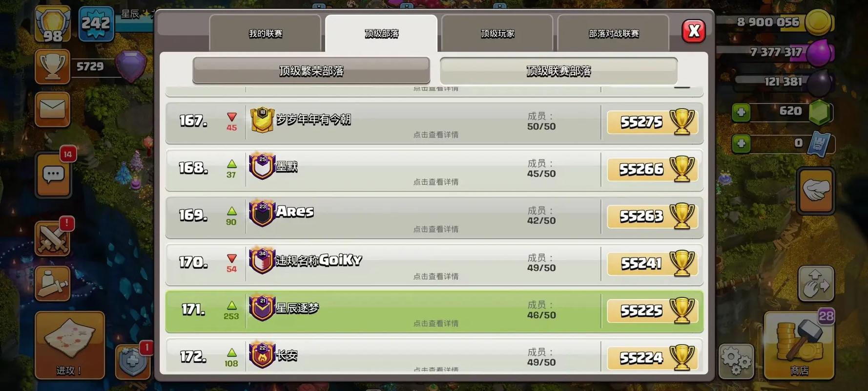Open the settings gear icon
Screen dimensions: 868x391
coord(736,361)
